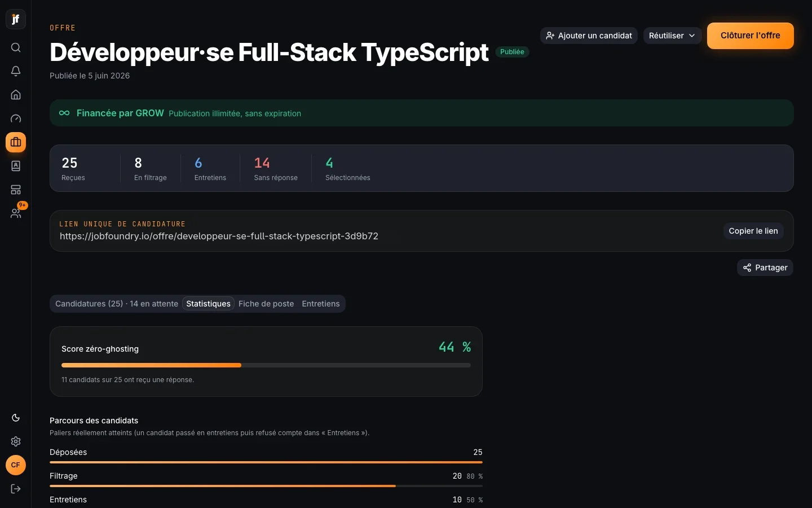
Task: Open the Réutiliser dropdown
Action: (672, 36)
